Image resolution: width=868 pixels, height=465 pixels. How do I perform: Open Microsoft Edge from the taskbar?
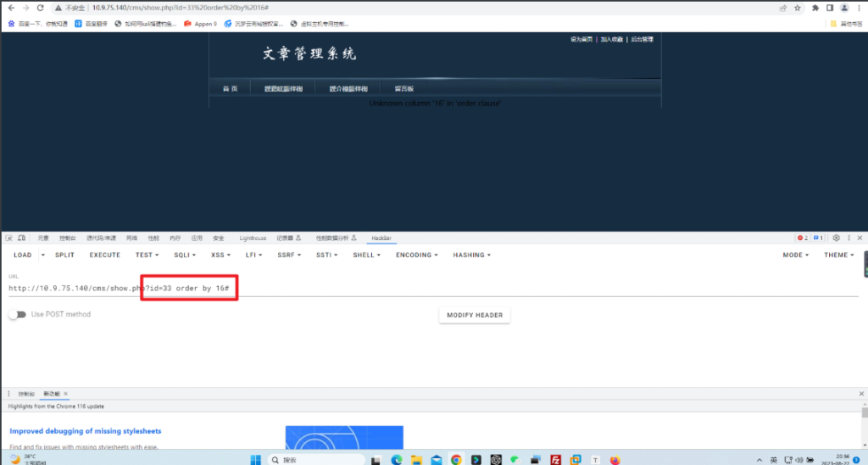point(397,459)
